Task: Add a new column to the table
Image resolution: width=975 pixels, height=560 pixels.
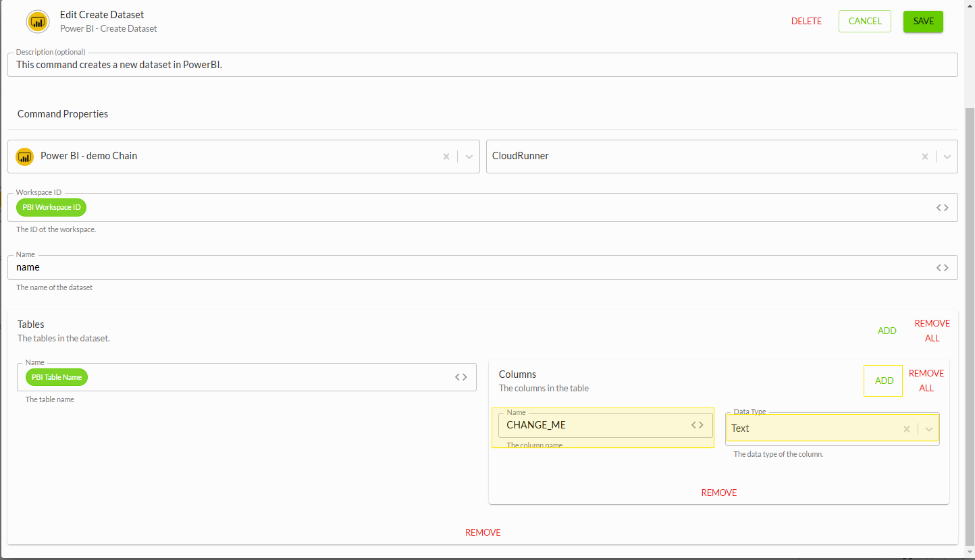Action: click(x=884, y=381)
